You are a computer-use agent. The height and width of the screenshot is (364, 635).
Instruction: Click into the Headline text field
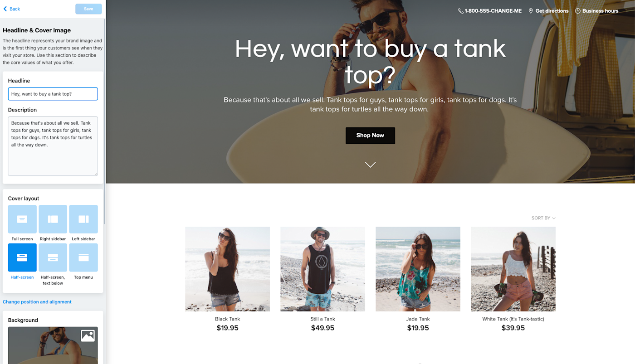53,94
